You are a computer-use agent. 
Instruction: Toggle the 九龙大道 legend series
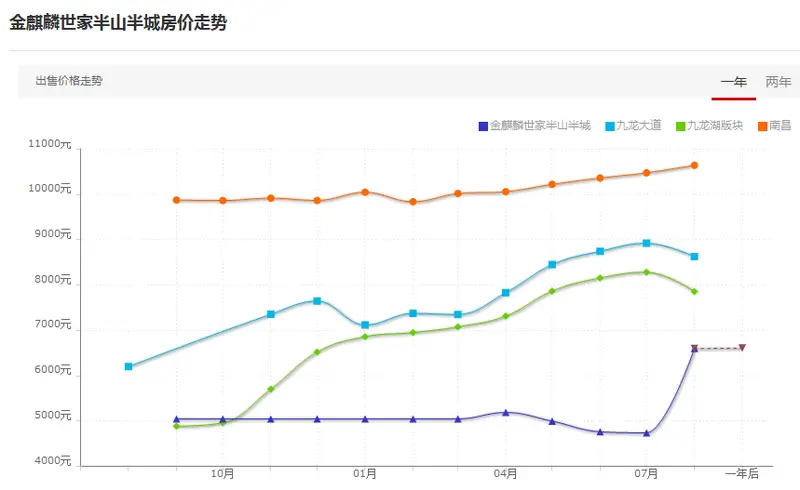tap(633, 126)
